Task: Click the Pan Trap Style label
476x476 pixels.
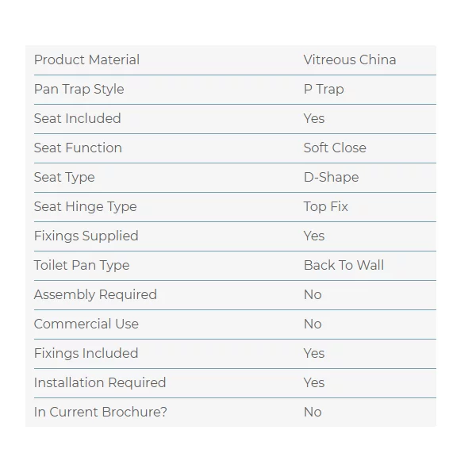Action: [x=79, y=90]
